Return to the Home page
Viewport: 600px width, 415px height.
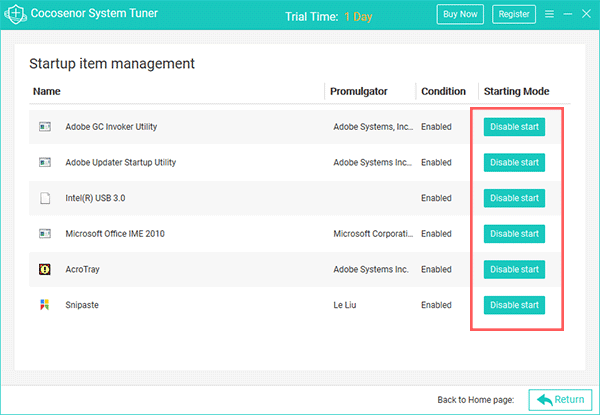(560, 400)
